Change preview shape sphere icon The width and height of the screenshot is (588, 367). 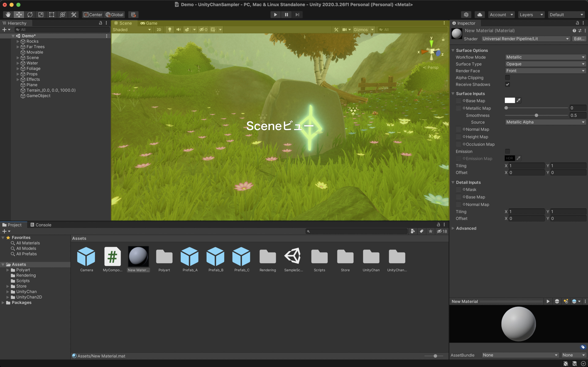557,301
